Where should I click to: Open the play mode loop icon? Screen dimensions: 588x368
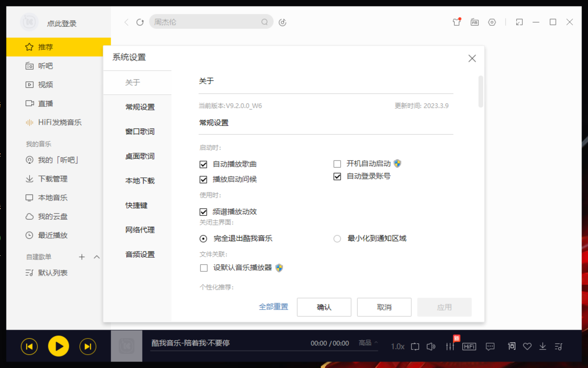415,346
